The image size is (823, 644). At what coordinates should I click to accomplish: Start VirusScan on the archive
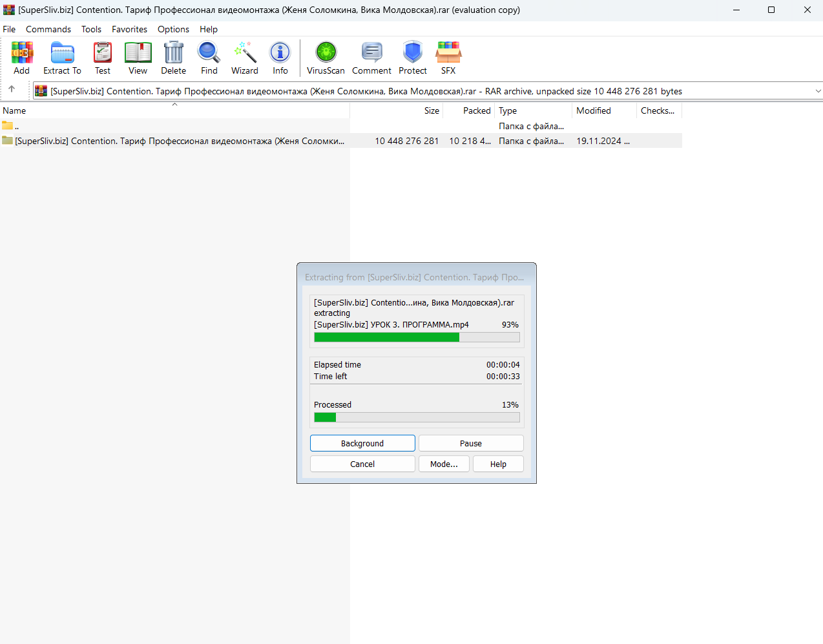click(x=326, y=58)
